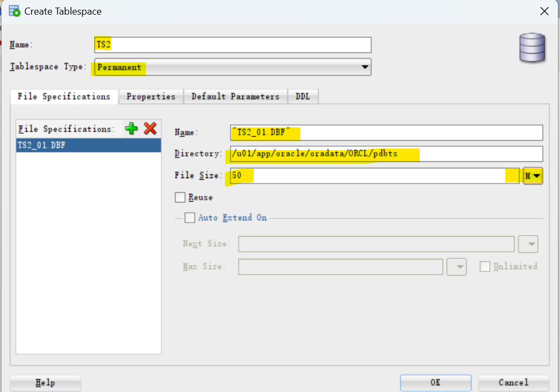This screenshot has height=392, width=560.
Task: Switch to the Properties tab
Action: [151, 97]
